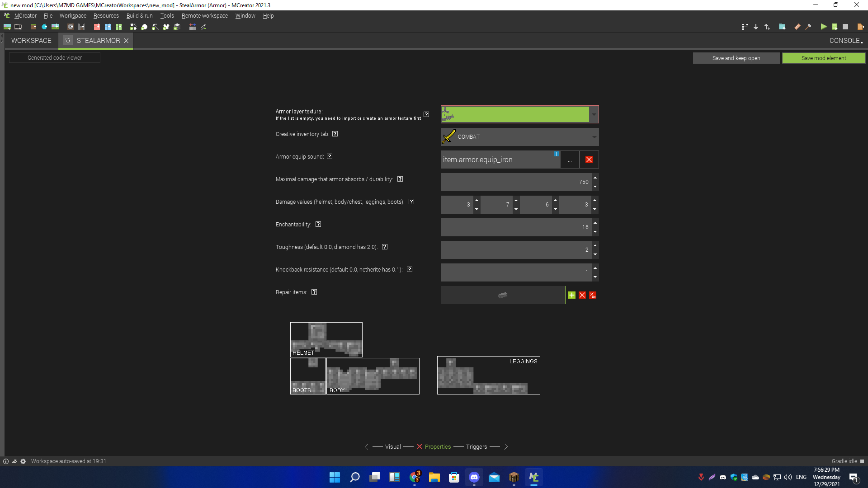This screenshot has height=488, width=868.
Task: Run the client with green play icon
Action: [x=824, y=27]
